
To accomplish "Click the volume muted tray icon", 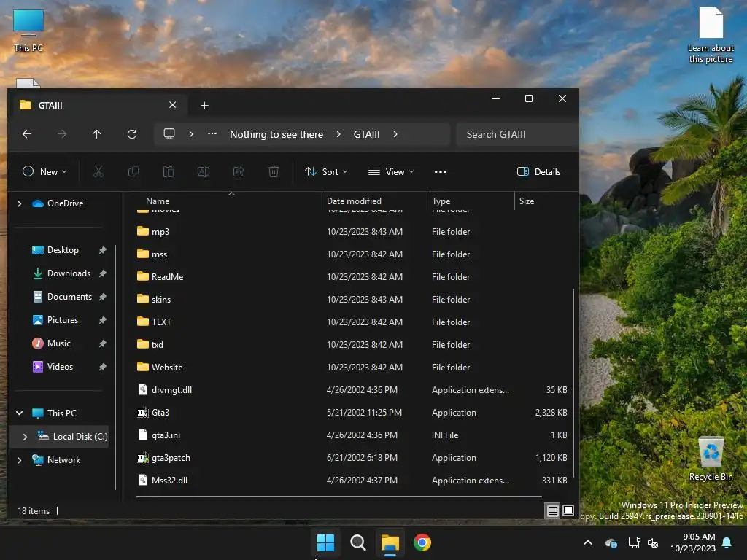I will [x=653, y=542].
